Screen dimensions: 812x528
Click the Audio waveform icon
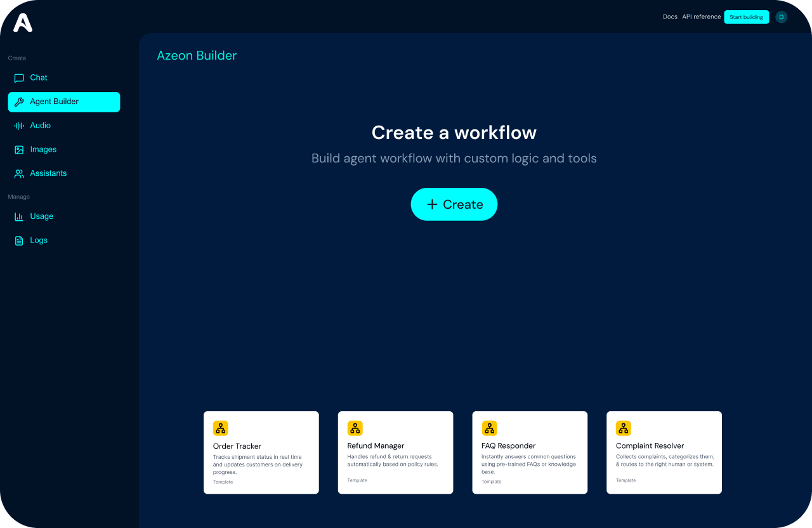click(x=19, y=126)
